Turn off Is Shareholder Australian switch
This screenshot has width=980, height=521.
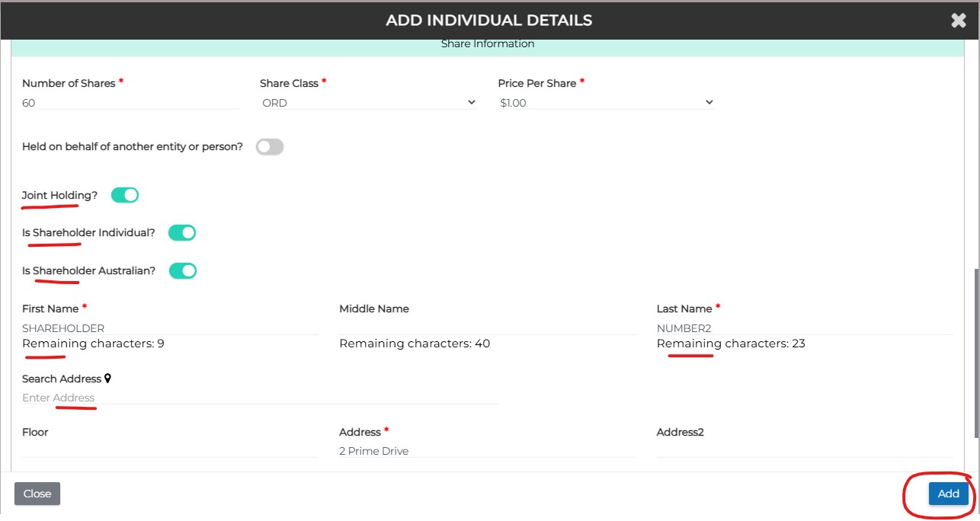183,270
